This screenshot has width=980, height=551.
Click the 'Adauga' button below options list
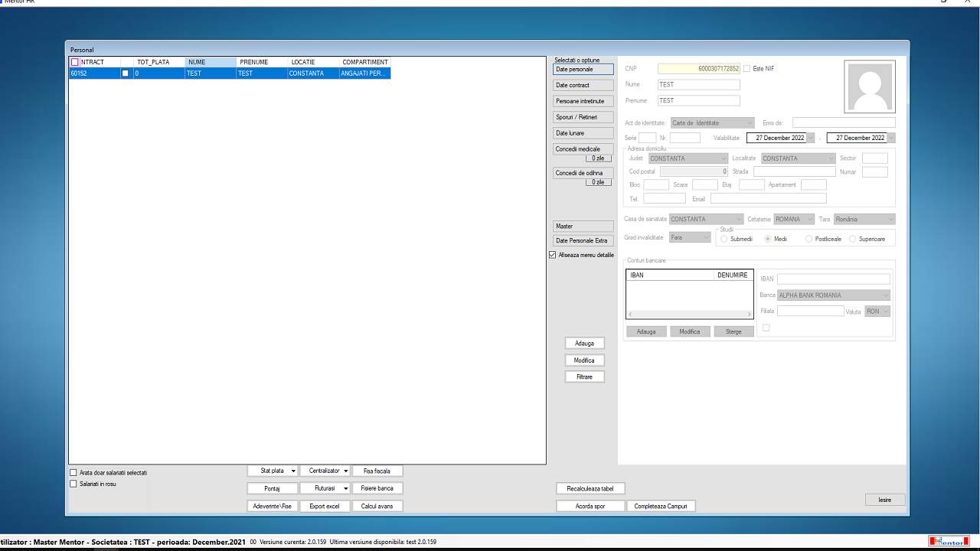[585, 344]
